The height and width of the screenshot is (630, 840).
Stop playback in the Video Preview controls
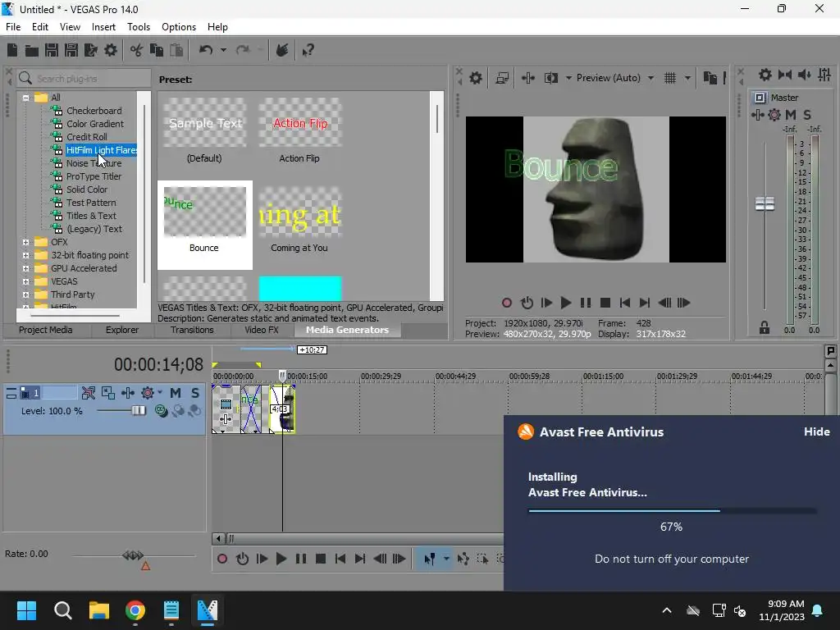(x=605, y=303)
